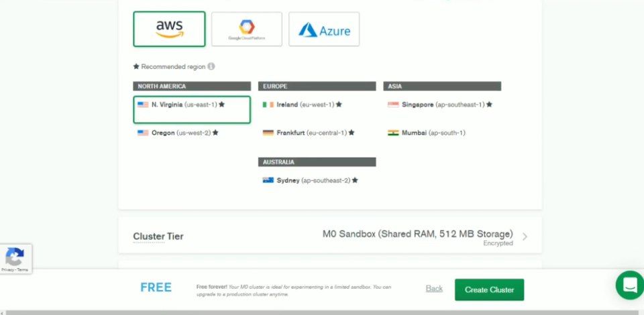Viewport: 644px width, 315px height.
Task: Select the AWS cloud provider card
Action: (169, 29)
